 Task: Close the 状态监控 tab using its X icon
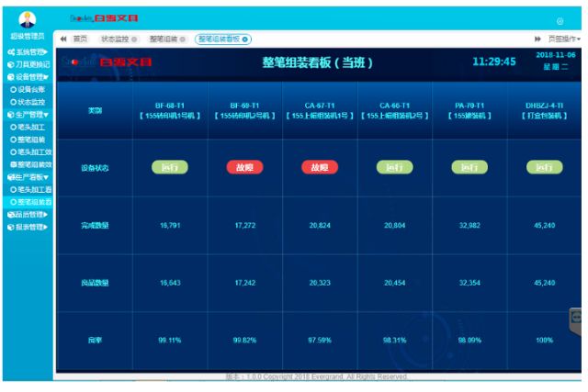(x=134, y=39)
